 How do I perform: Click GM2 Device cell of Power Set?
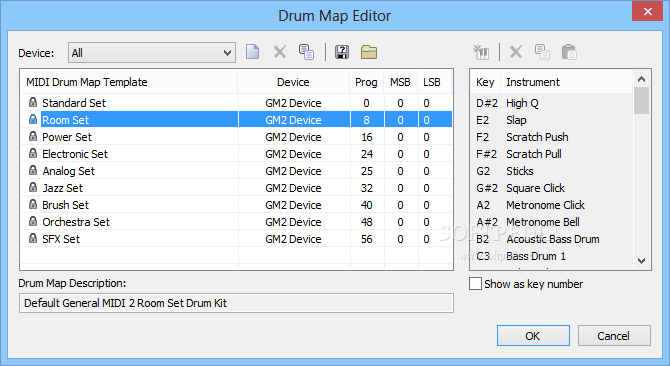pos(294,137)
